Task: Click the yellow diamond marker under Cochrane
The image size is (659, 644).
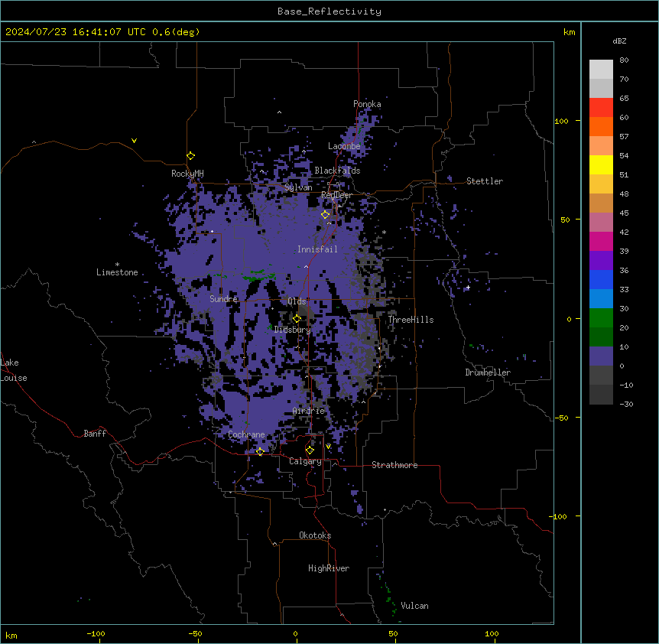Action: [x=260, y=451]
